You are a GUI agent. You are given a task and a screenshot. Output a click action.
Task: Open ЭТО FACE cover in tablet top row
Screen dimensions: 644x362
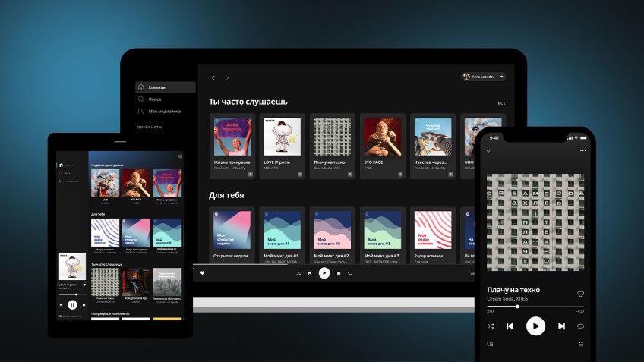point(136,183)
